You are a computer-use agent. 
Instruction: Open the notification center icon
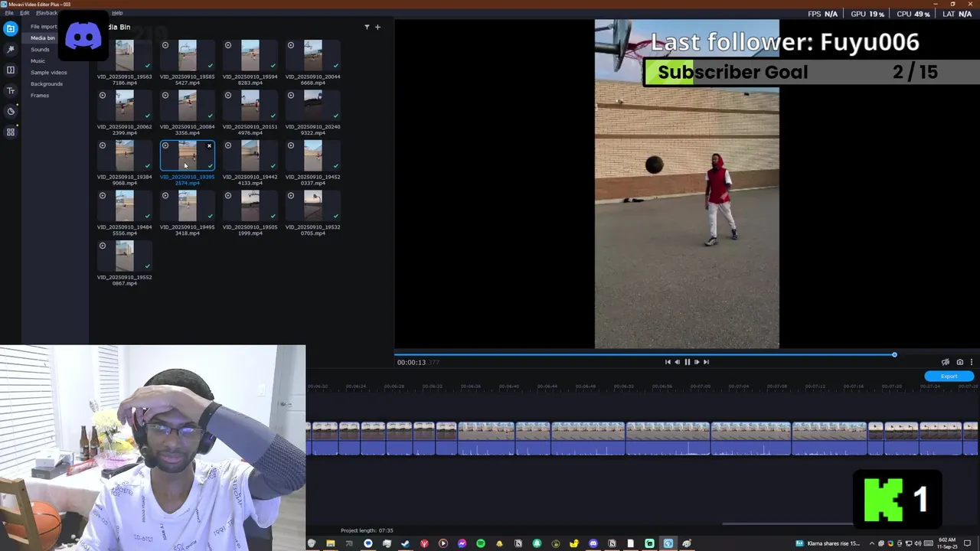[x=968, y=543]
